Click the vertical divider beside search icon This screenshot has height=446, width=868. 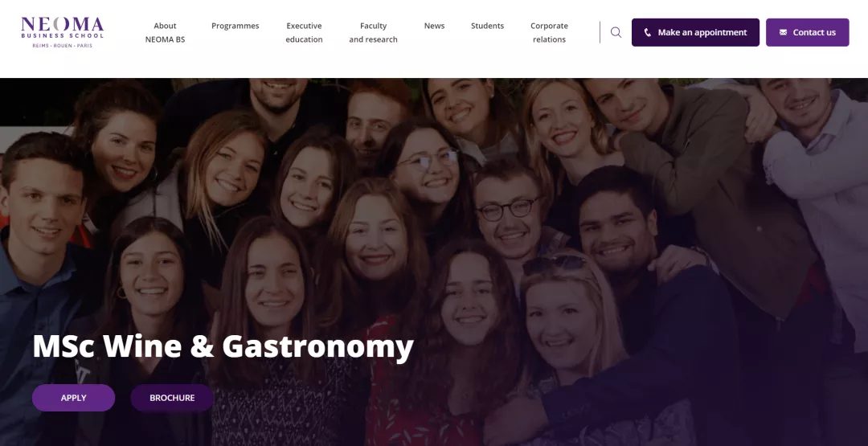(x=600, y=32)
